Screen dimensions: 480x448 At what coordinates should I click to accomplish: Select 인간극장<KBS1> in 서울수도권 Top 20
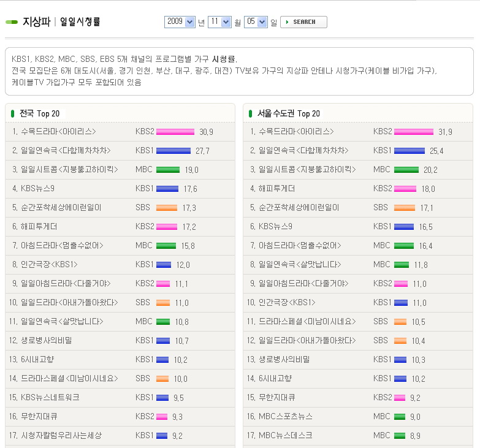pos(287,302)
